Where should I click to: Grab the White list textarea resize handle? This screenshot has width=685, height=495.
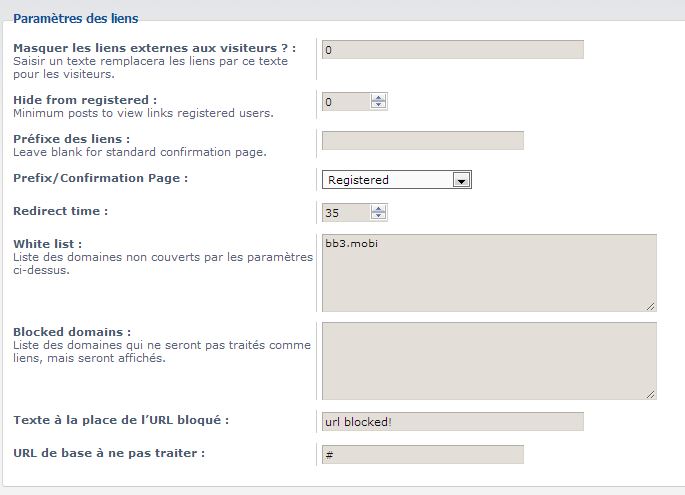(651, 306)
